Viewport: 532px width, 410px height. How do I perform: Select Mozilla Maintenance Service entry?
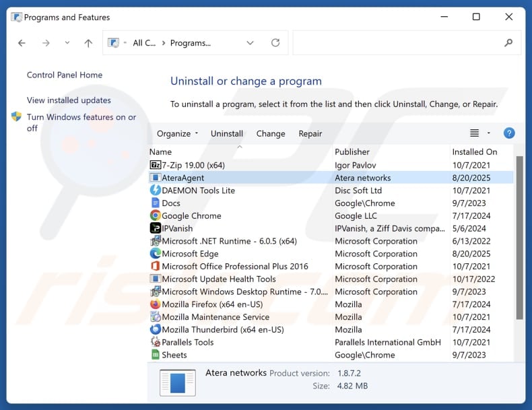pyautogui.click(x=331, y=316)
